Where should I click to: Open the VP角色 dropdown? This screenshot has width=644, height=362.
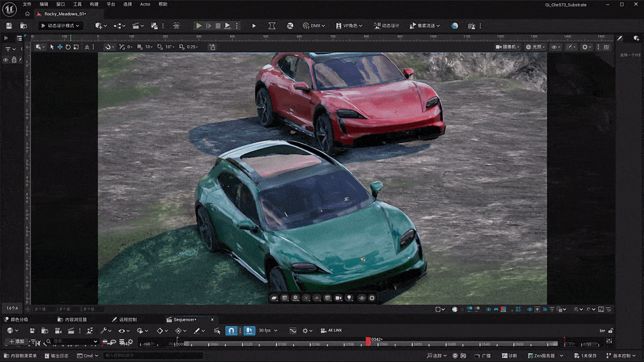tap(349, 26)
